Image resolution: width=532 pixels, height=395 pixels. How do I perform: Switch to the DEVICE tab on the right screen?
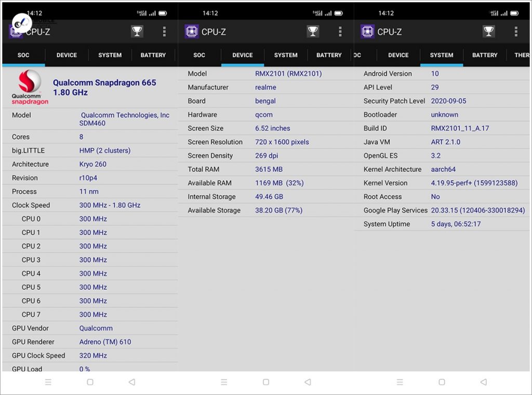[x=398, y=55]
